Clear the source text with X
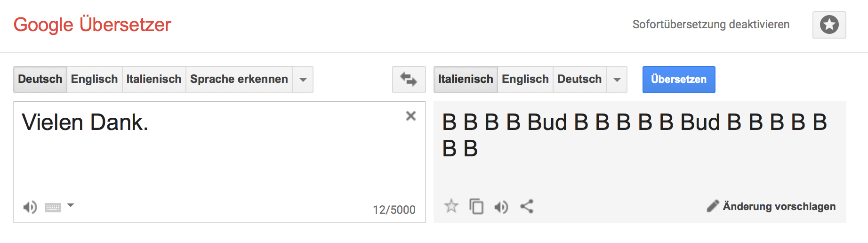 pos(410,116)
